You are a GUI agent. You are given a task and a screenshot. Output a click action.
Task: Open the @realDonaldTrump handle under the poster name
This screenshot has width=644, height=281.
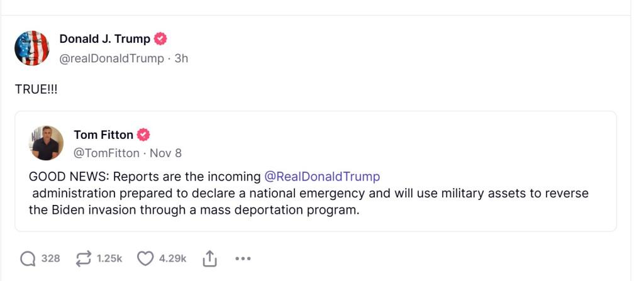click(x=112, y=58)
